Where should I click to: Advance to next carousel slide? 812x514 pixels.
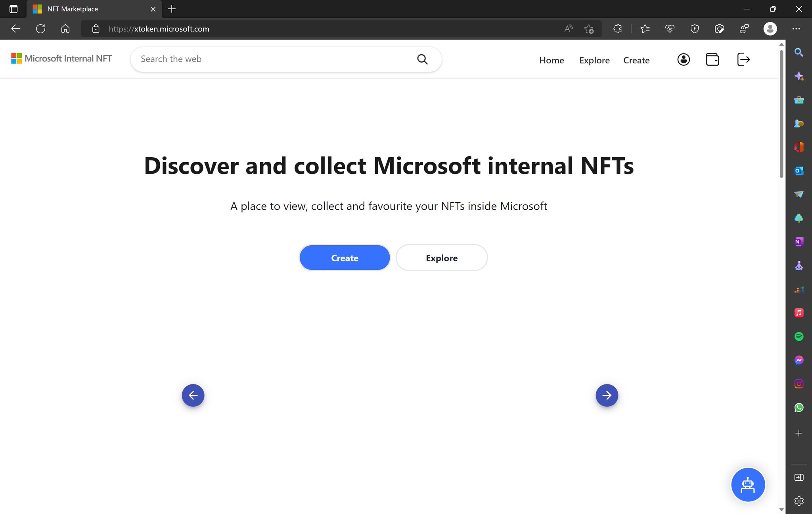click(x=607, y=395)
